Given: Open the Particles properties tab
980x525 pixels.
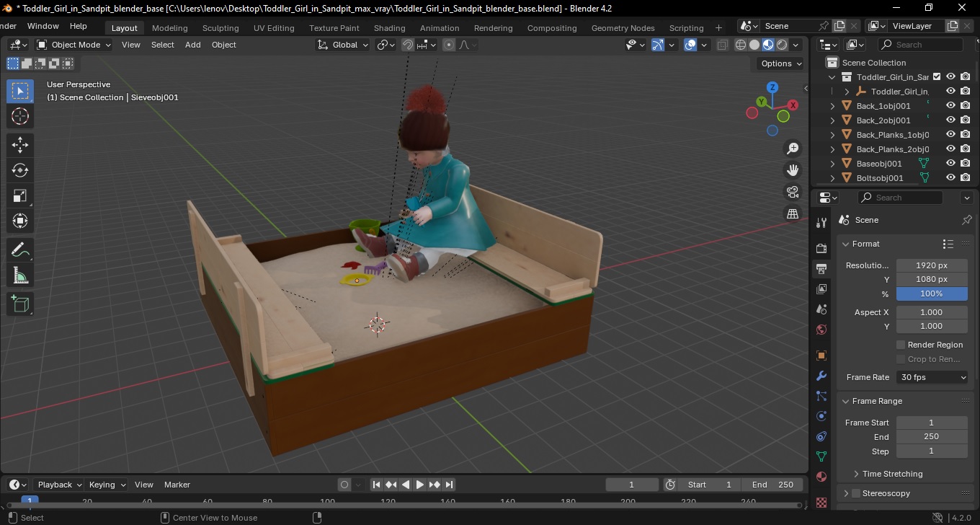Looking at the screenshot, I should (821, 396).
